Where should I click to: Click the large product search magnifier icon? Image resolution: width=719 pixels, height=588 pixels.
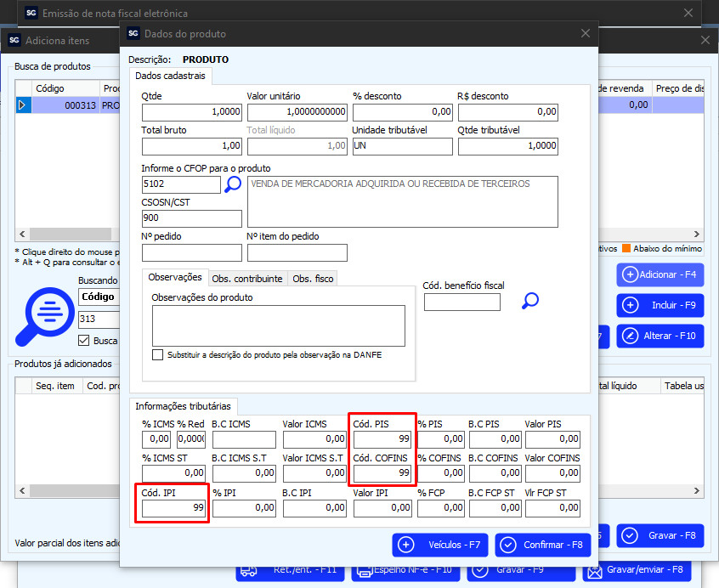(45, 316)
